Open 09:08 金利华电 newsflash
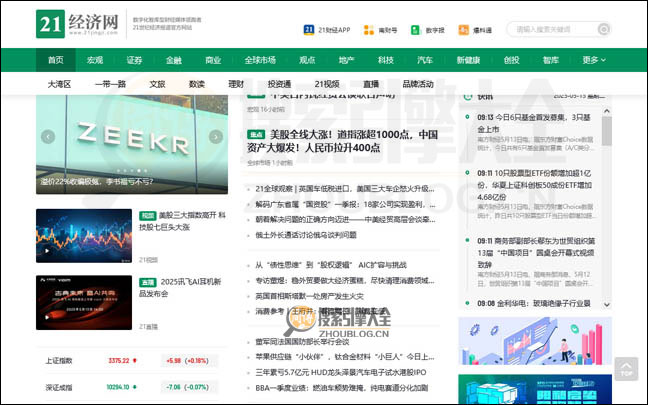648x405 pixels. point(534,303)
